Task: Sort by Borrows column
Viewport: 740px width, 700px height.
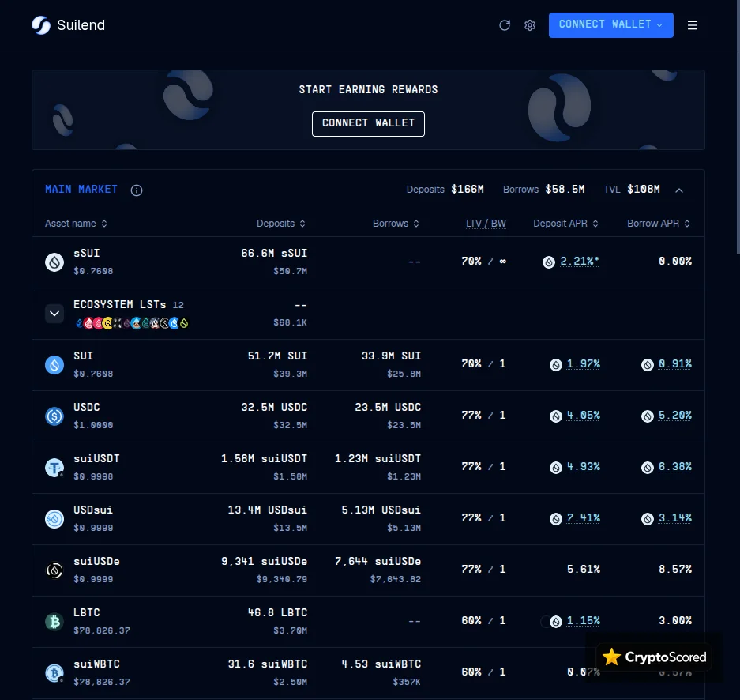Action: [396, 224]
